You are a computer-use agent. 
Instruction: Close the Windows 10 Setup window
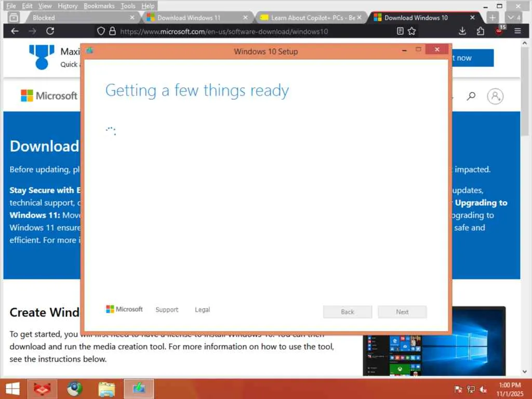click(x=437, y=49)
